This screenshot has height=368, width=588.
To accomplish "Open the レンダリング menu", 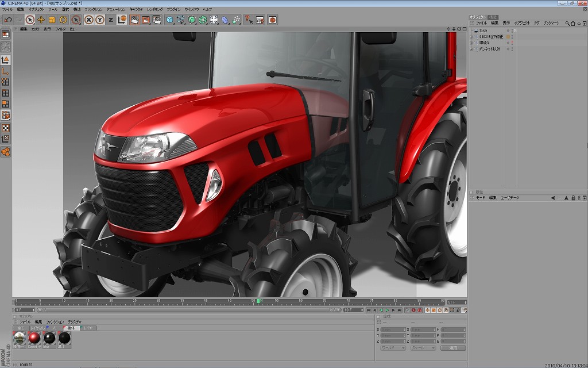I will click(x=154, y=10).
